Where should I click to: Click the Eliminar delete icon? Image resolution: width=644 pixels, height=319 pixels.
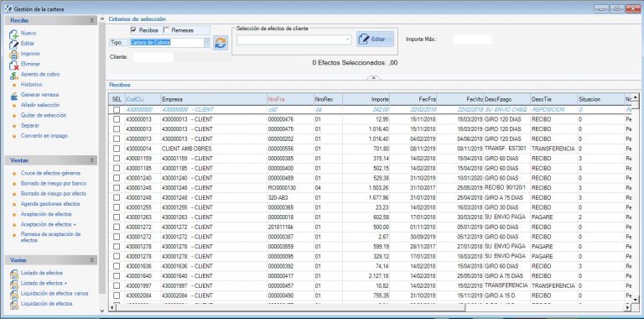pos(14,65)
